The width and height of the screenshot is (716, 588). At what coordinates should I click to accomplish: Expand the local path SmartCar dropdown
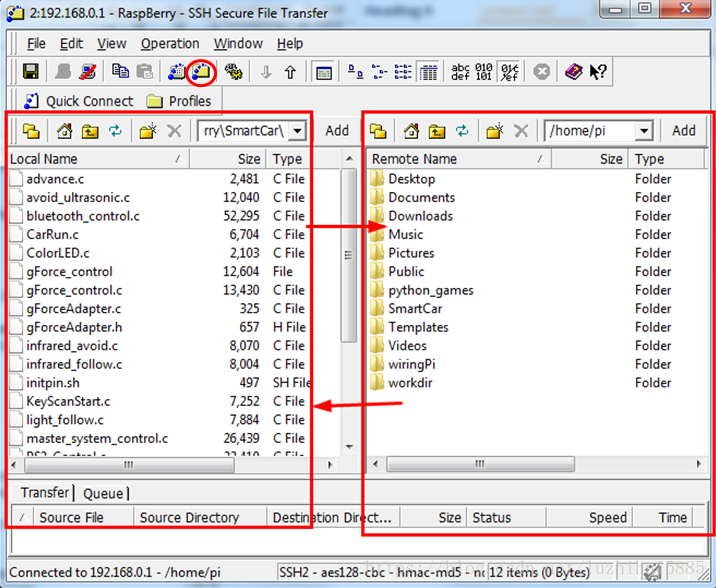click(x=297, y=131)
